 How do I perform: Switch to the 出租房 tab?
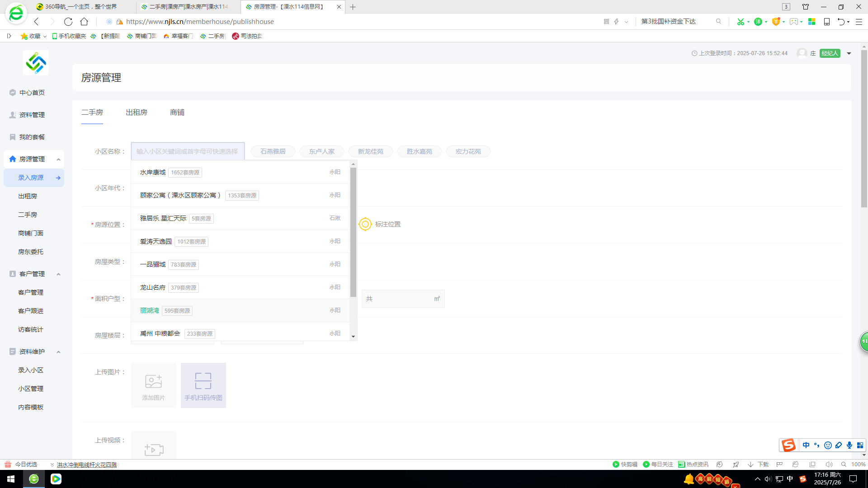coord(137,113)
